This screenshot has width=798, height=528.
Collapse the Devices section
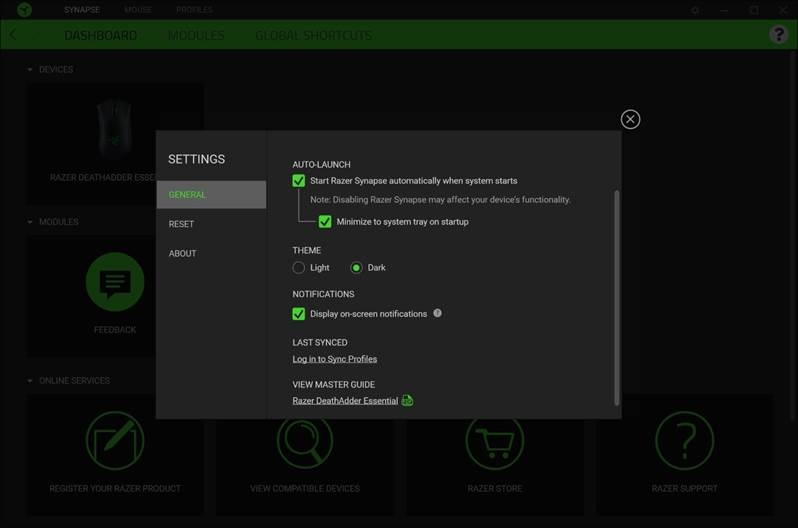30,69
